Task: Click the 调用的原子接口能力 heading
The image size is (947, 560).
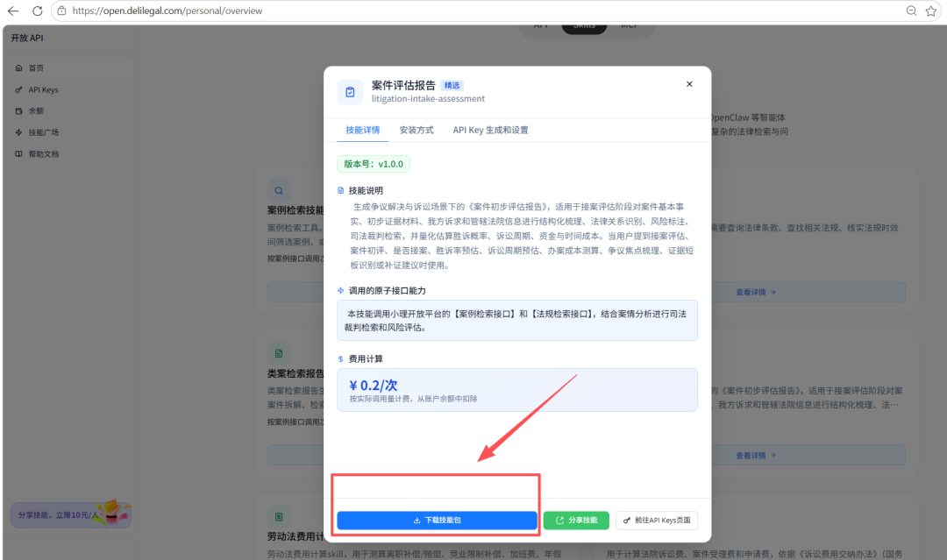Action: [x=388, y=291]
